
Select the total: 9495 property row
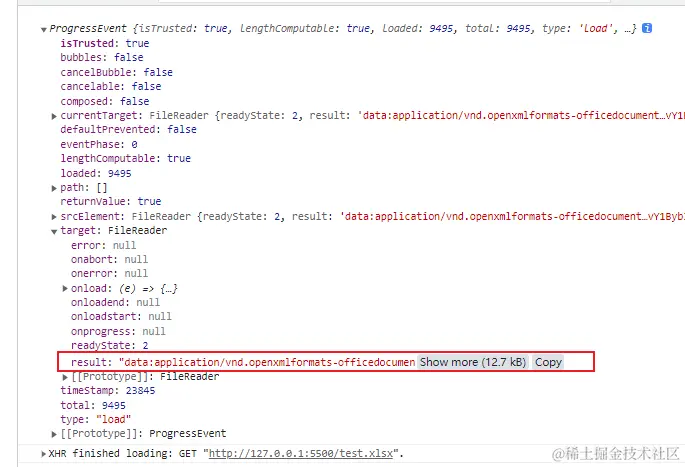coord(93,405)
